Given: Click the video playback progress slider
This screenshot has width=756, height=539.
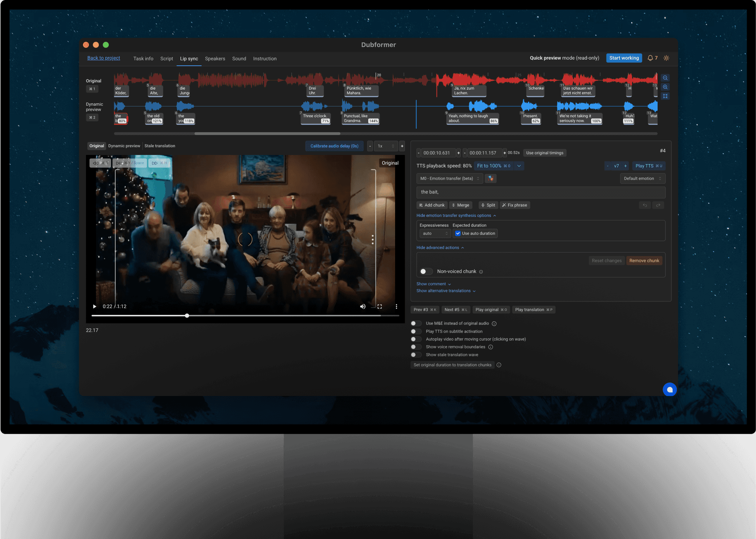Looking at the screenshot, I should [x=245, y=316].
